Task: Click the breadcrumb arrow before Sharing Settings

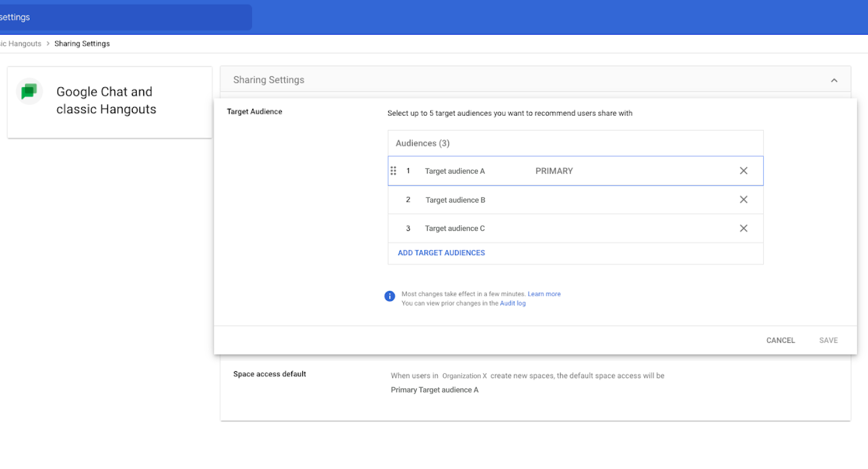Action: [x=48, y=43]
